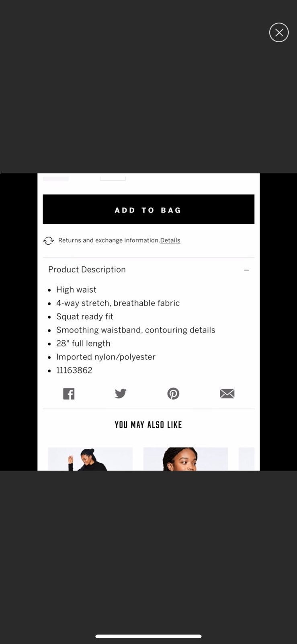The width and height of the screenshot is (297, 644).
Task: Close the image viewer with X icon
Action: click(279, 33)
